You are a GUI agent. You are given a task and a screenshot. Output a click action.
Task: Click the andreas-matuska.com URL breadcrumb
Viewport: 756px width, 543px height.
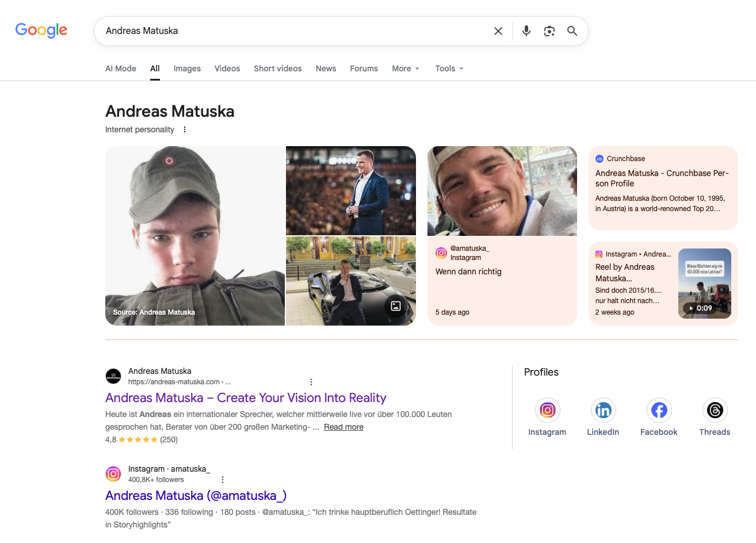click(x=180, y=382)
